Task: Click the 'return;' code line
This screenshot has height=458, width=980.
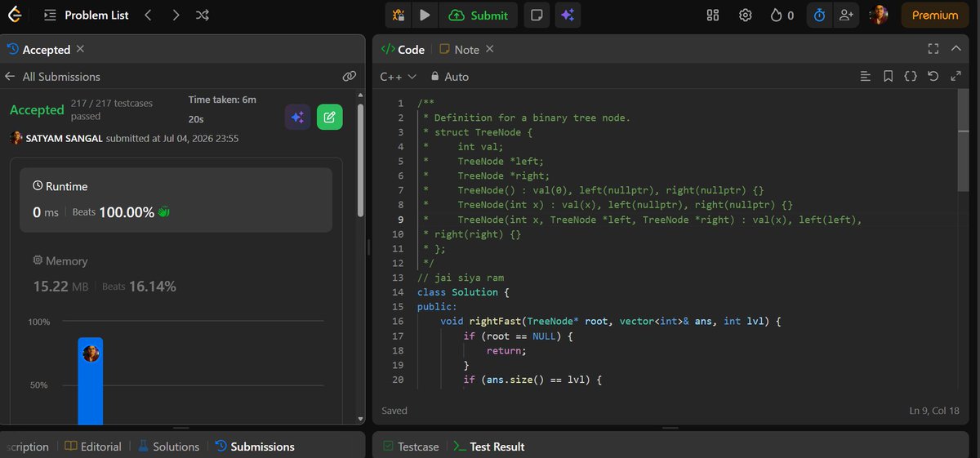Action: coord(507,350)
